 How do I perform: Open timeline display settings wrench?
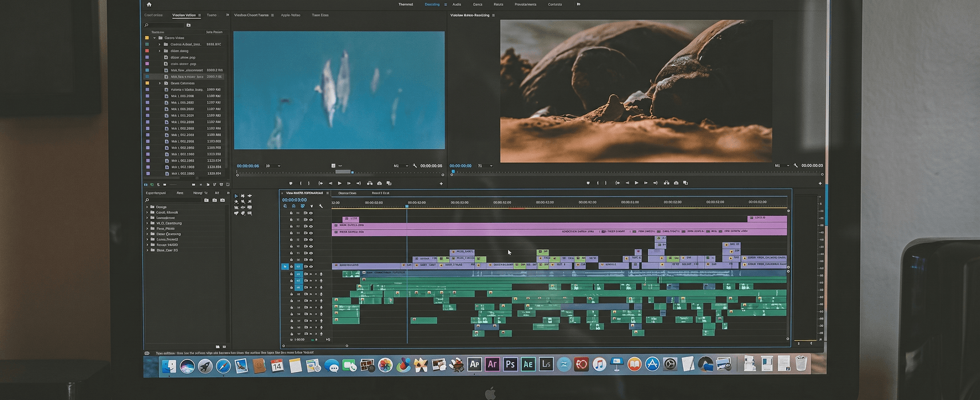[321, 206]
